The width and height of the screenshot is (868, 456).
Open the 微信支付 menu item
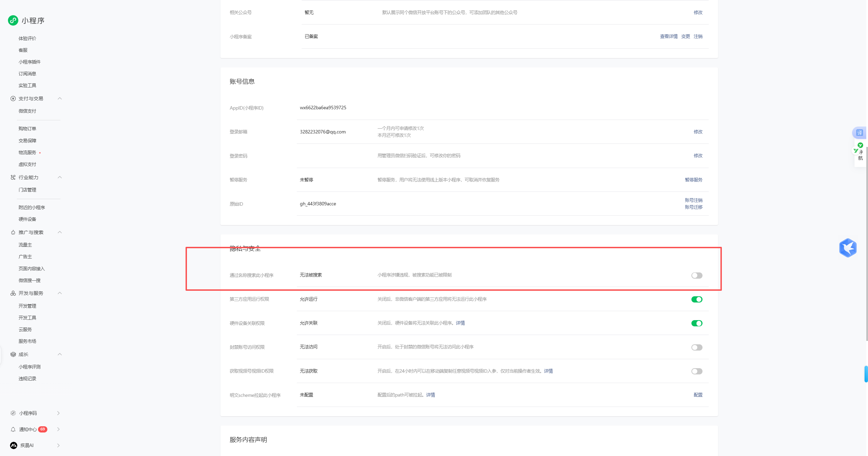point(27,111)
